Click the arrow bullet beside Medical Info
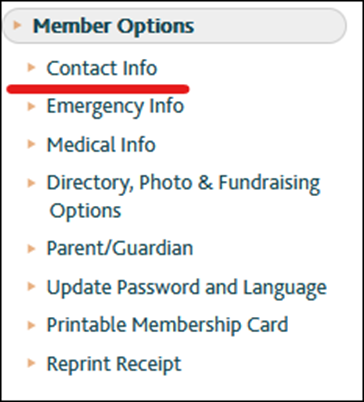364x402 pixels. (31, 144)
